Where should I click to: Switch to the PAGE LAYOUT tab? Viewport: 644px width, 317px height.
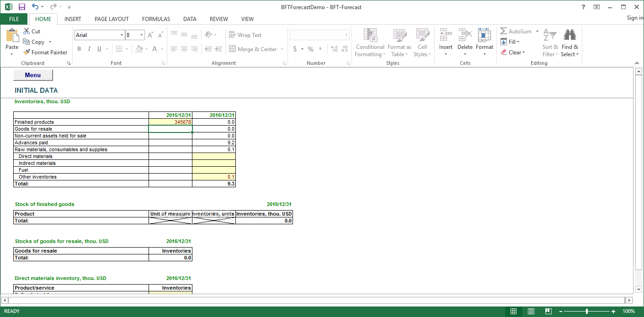point(112,19)
